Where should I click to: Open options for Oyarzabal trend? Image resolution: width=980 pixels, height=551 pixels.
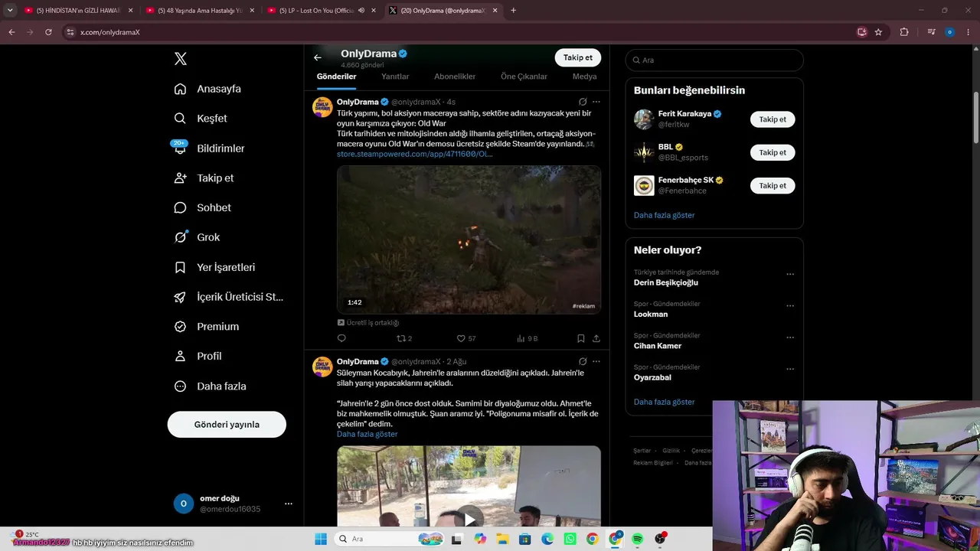[x=790, y=369]
